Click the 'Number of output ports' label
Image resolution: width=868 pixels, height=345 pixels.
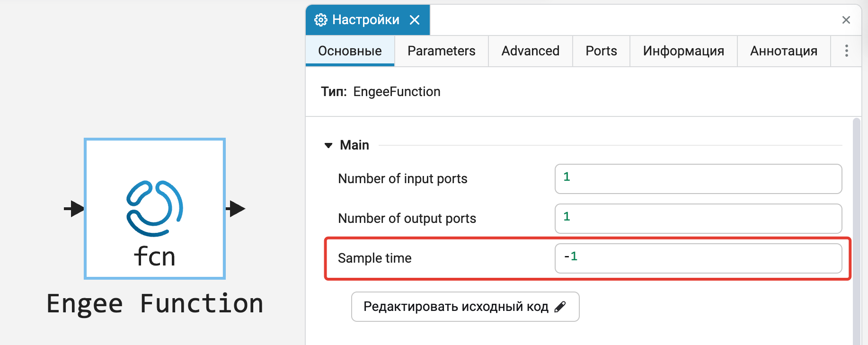[x=407, y=218]
